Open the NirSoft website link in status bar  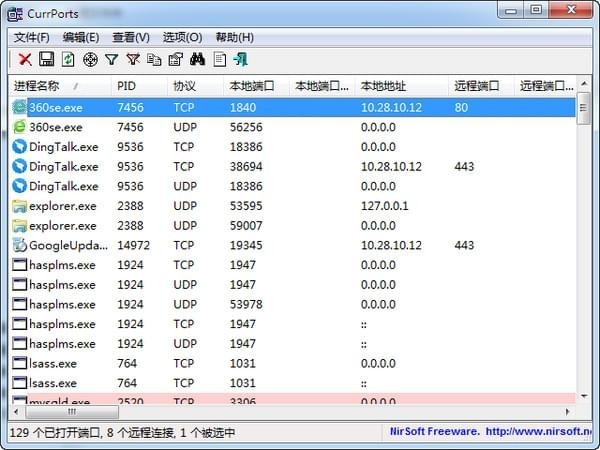click(x=538, y=432)
